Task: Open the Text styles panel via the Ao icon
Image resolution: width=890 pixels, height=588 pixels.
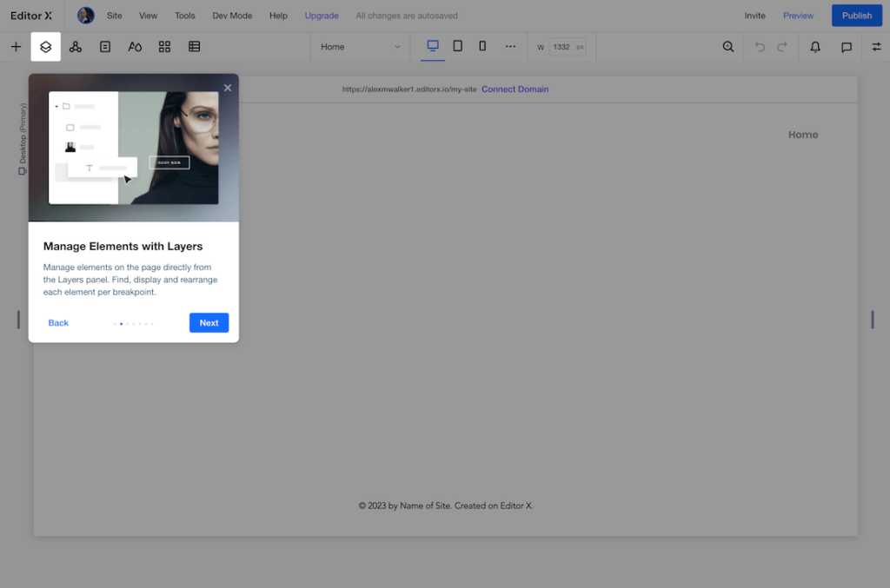Action: coord(135,47)
